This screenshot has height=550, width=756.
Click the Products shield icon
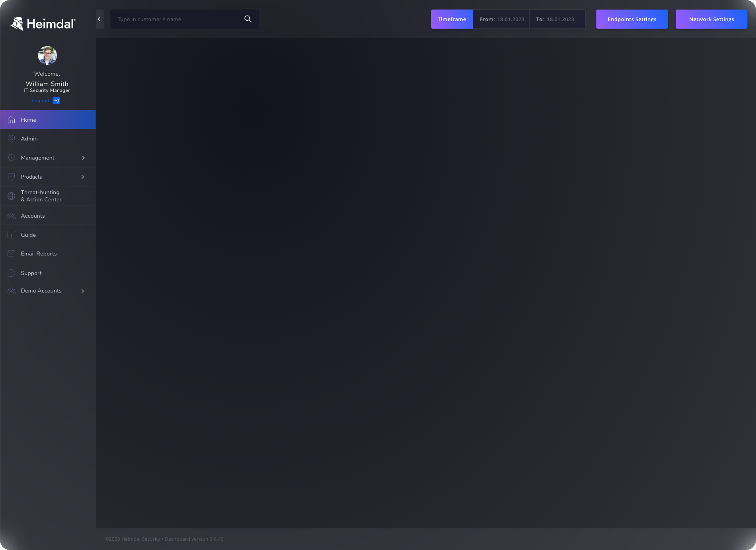[11, 177]
